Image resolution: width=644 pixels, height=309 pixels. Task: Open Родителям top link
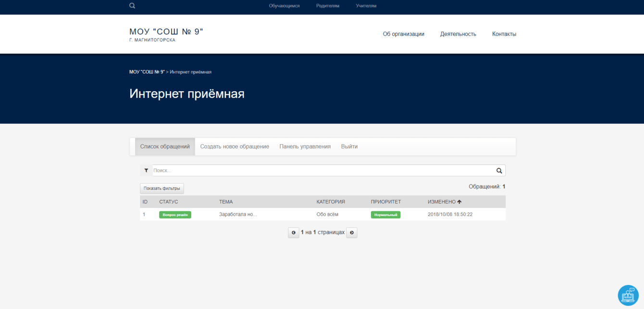coord(328,6)
